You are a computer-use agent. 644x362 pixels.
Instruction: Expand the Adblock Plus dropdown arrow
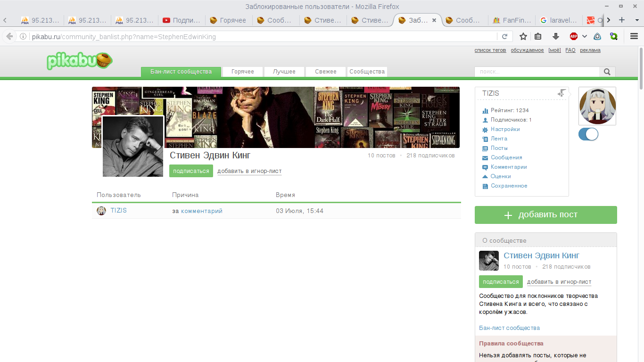[x=585, y=36]
